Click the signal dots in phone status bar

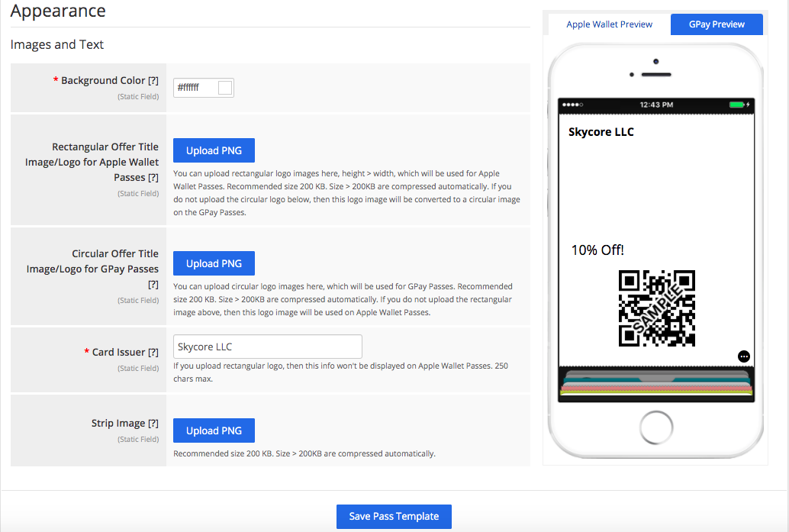click(572, 105)
